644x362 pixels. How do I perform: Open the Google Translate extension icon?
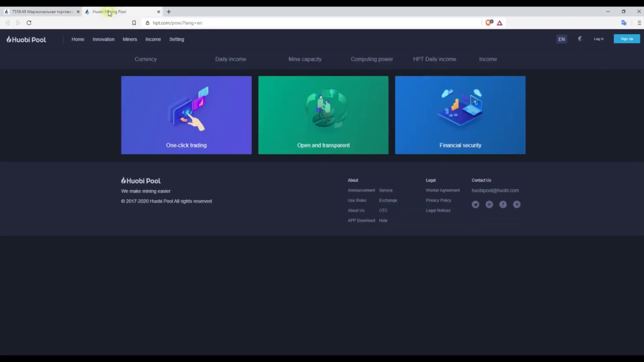624,23
